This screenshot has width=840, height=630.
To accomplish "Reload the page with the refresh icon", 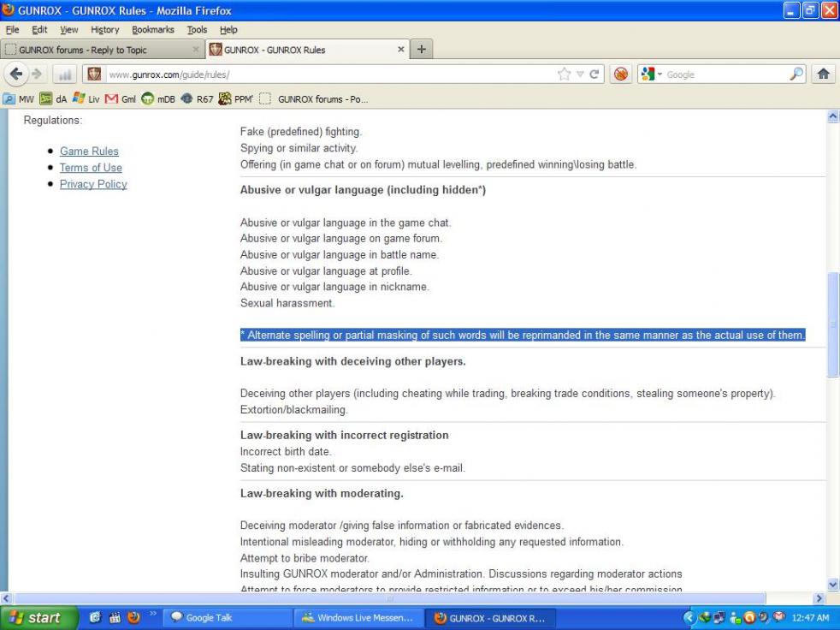I will (x=595, y=74).
